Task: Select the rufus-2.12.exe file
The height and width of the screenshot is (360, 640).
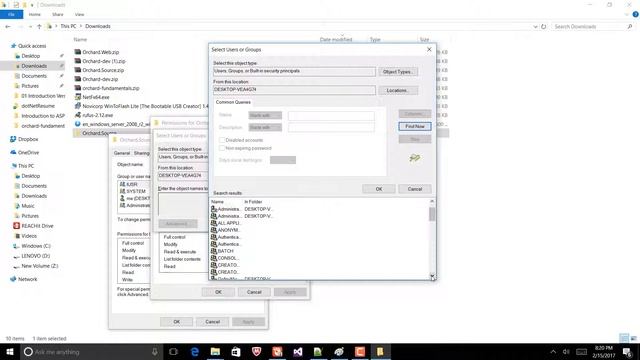Action: (98, 115)
